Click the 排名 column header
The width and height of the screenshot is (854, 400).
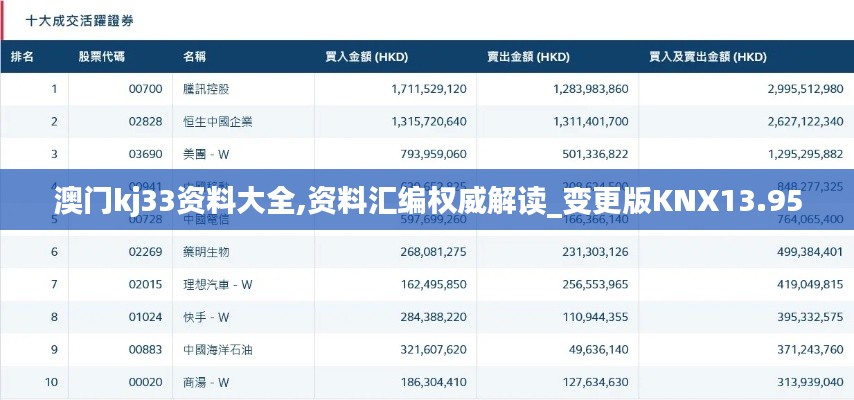pos(23,56)
